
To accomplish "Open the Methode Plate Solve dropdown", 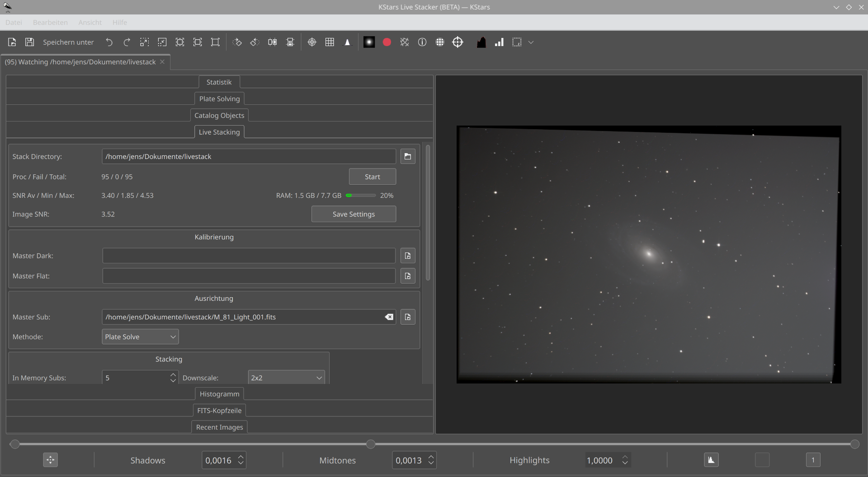I will pos(140,337).
